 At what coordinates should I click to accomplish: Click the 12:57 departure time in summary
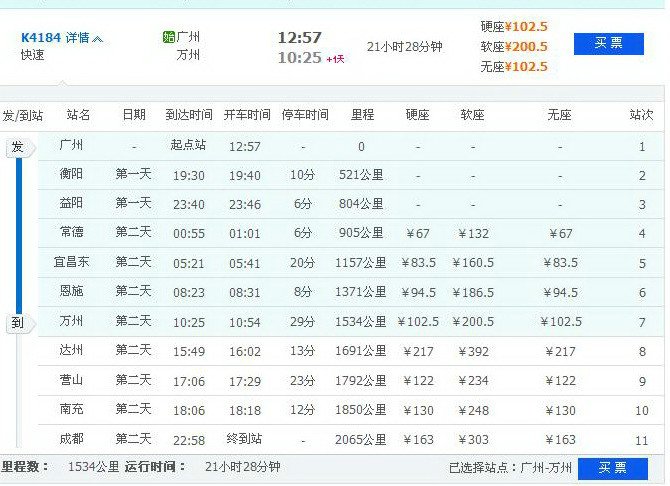coord(300,38)
